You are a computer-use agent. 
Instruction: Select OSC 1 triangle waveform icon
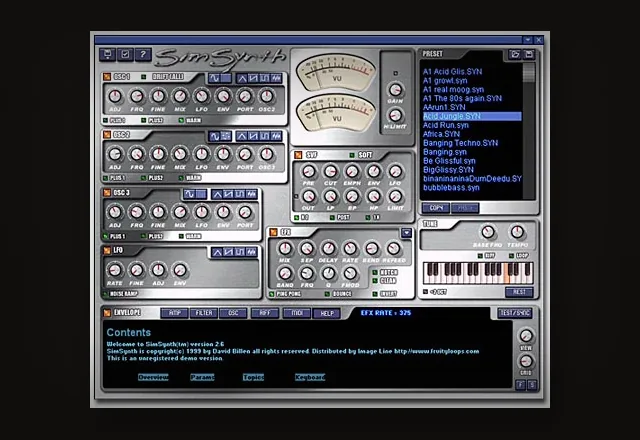[242, 78]
